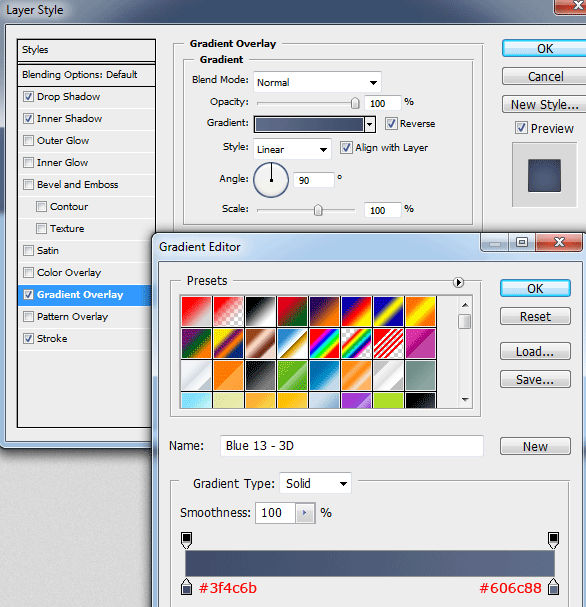This screenshot has width=586, height=607.
Task: Click the Save... button
Action: [x=535, y=379]
